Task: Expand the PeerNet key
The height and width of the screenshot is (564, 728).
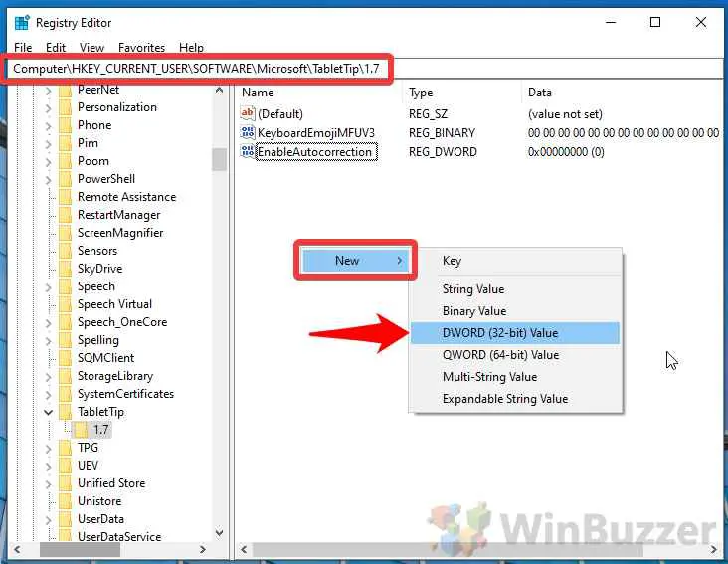Action: [x=49, y=91]
